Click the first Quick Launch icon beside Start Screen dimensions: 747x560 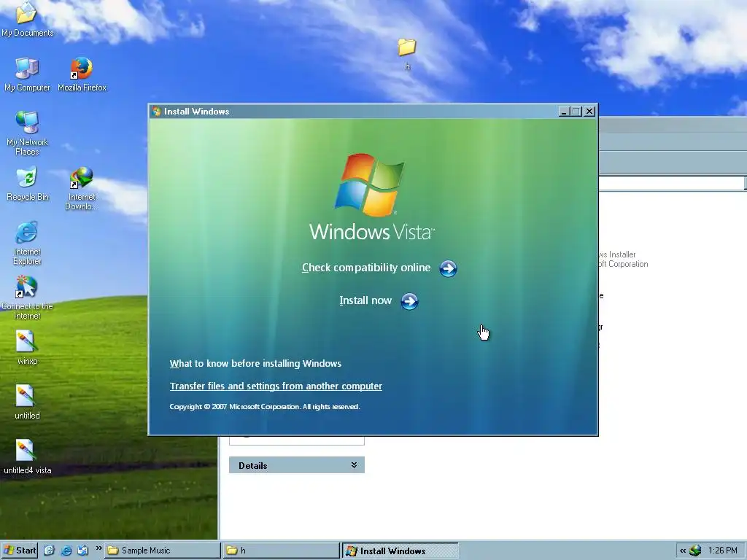click(49, 551)
